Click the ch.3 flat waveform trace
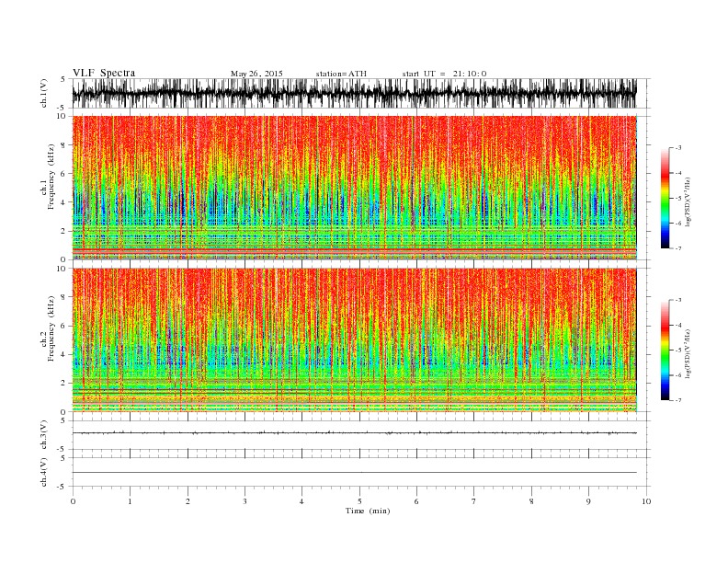This screenshot has width=728, height=563. 354,433
